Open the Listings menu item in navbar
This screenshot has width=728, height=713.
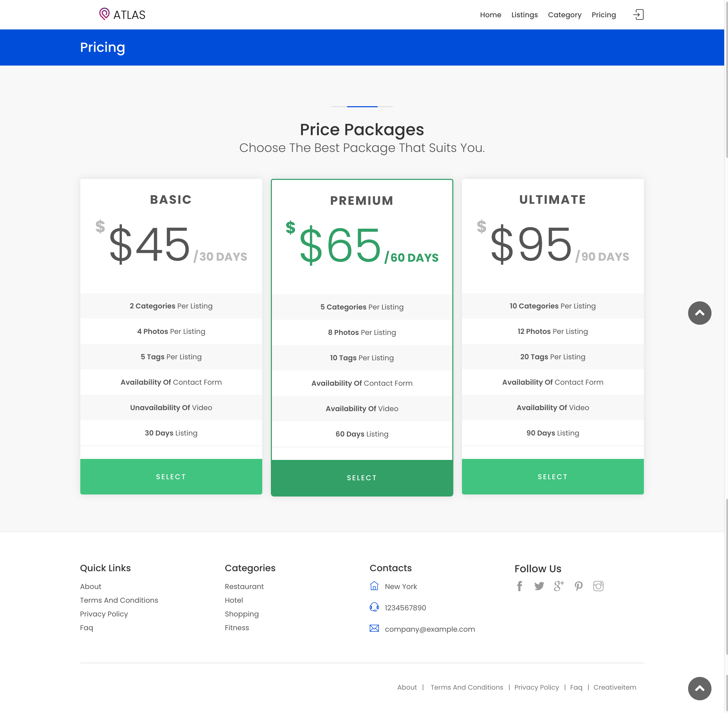pyautogui.click(x=525, y=14)
